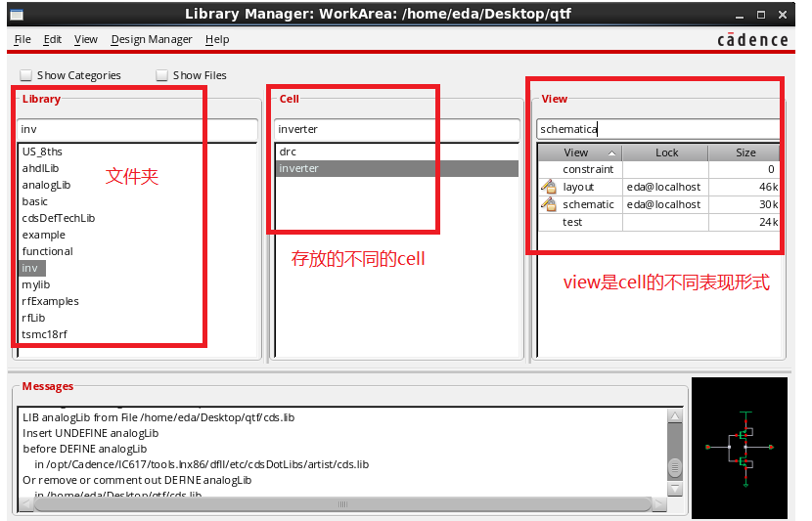The height and width of the screenshot is (521, 812).
Task: Select the mylib library
Action: point(36,284)
